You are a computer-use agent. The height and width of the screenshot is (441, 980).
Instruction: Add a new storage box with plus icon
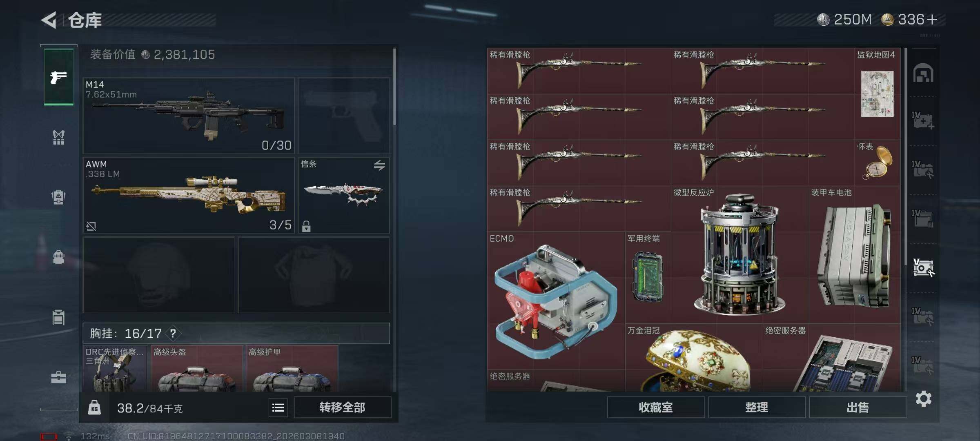click(x=923, y=121)
